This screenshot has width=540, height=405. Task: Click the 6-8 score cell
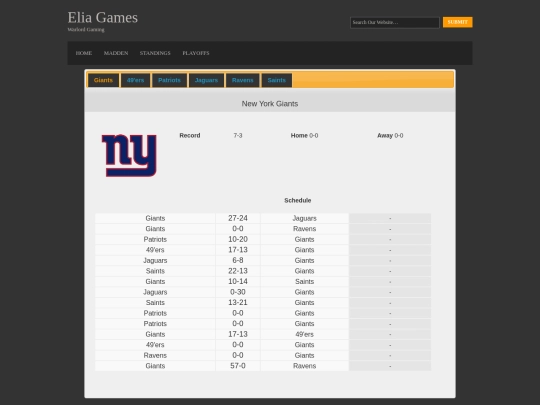coord(238,260)
